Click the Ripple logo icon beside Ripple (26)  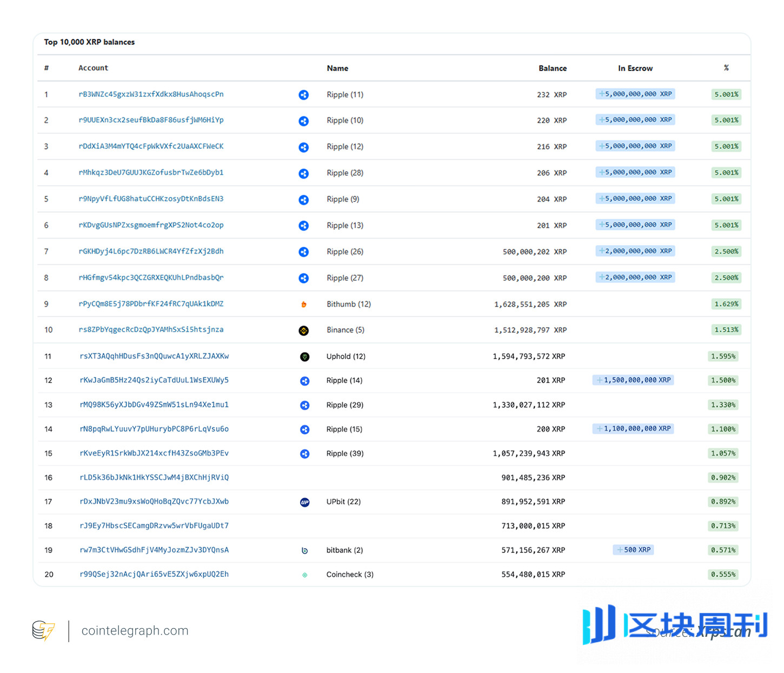(x=304, y=252)
